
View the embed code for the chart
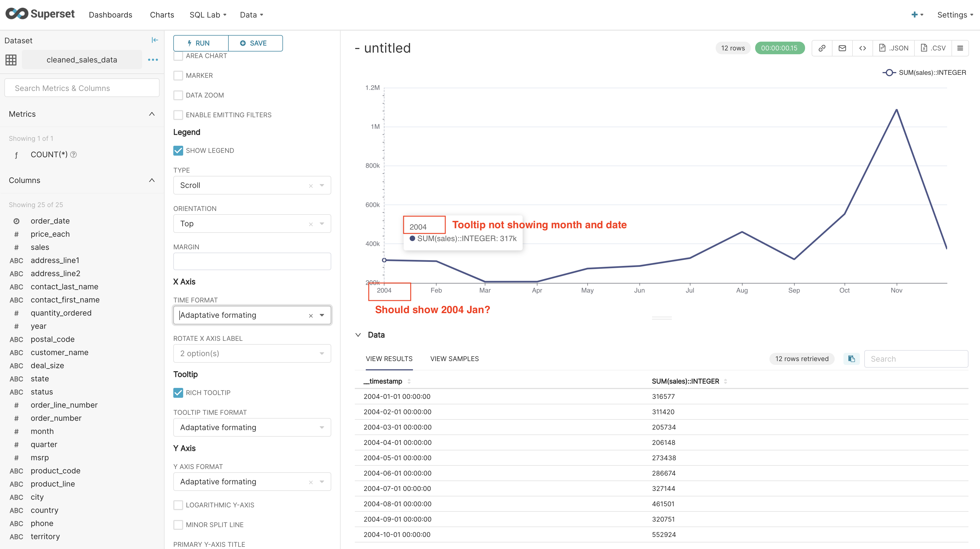(863, 48)
